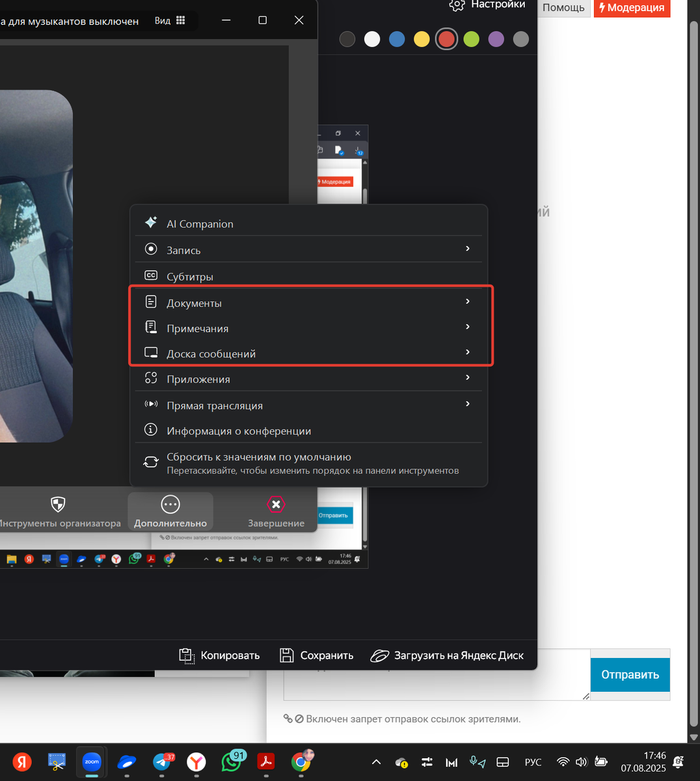700x781 pixels.
Task: Click Копировать in the screenshot editor
Action: (219, 655)
